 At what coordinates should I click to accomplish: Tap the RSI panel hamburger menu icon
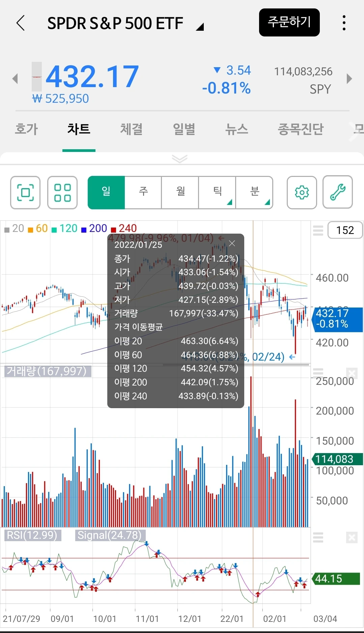tap(318, 537)
